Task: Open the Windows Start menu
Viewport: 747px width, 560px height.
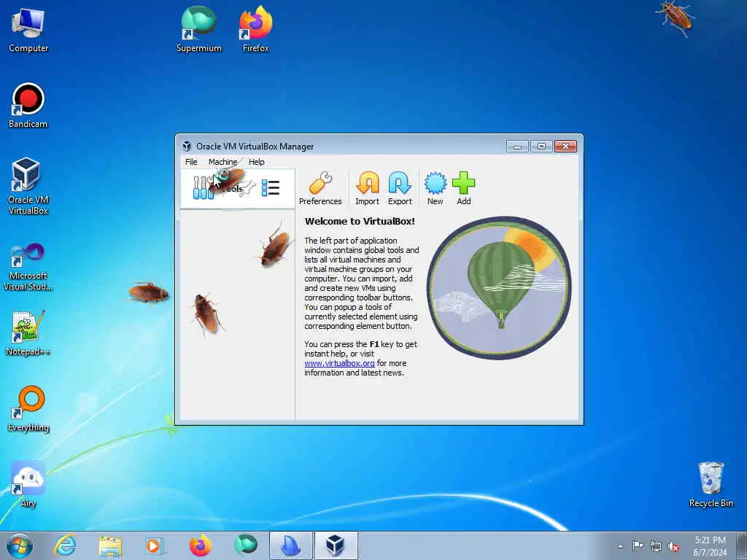Action: pyautogui.click(x=20, y=545)
